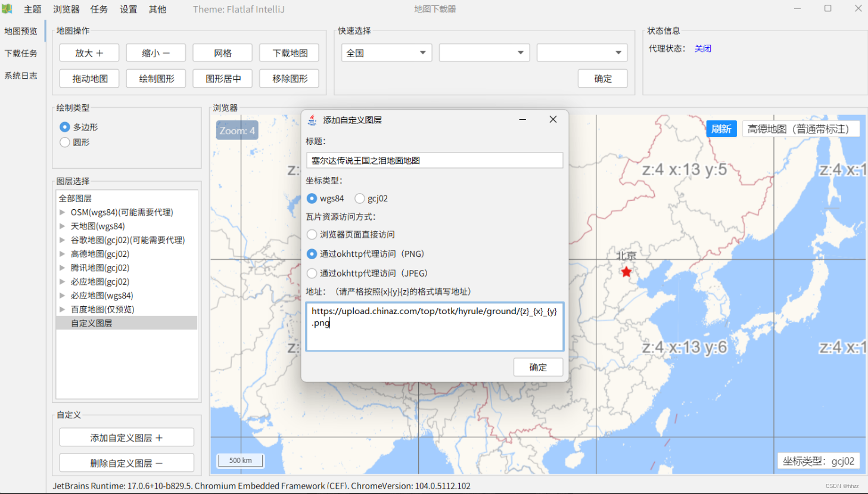Viewport: 868px width, 494px height.
Task: Click the 网格 button
Action: pyautogui.click(x=223, y=53)
